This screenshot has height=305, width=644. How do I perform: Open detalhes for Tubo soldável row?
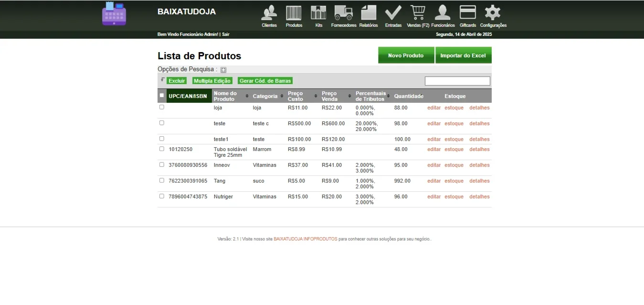(479, 149)
